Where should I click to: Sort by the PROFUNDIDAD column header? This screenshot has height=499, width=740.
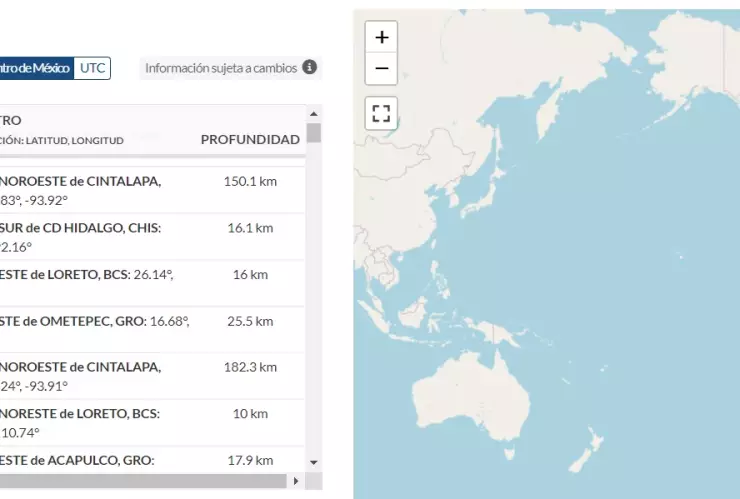[250, 139]
